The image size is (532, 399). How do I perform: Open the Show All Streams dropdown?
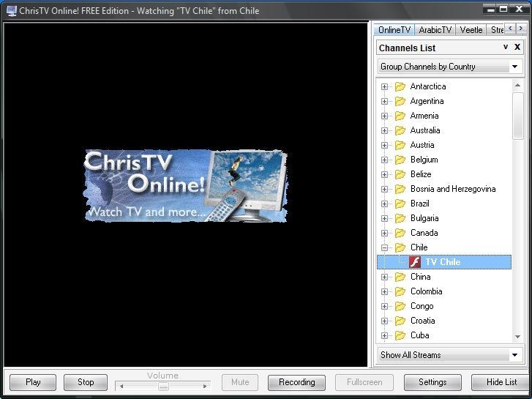[x=450, y=355]
